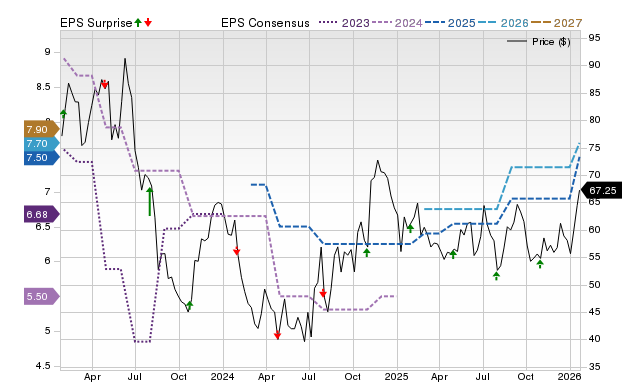Click the dark blue 7.50 value tag

click(x=41, y=158)
